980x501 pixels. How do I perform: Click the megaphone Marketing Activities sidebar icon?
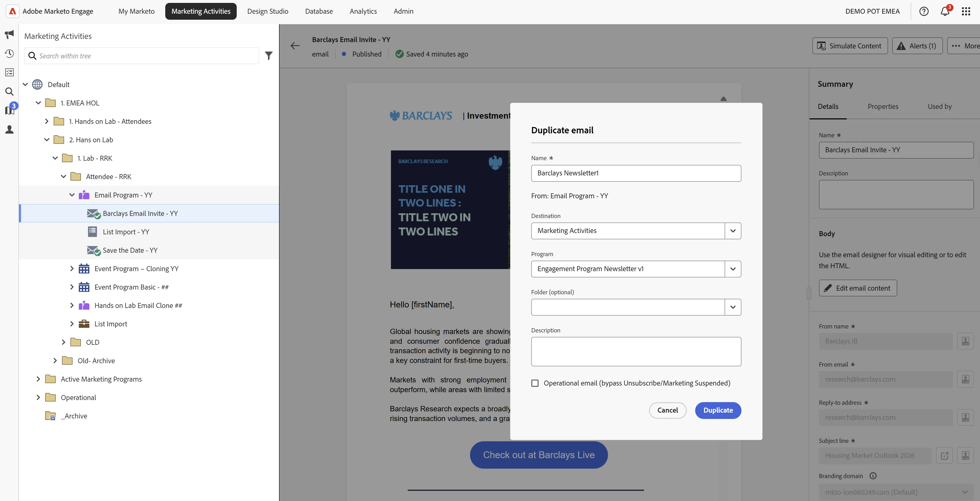click(x=9, y=35)
